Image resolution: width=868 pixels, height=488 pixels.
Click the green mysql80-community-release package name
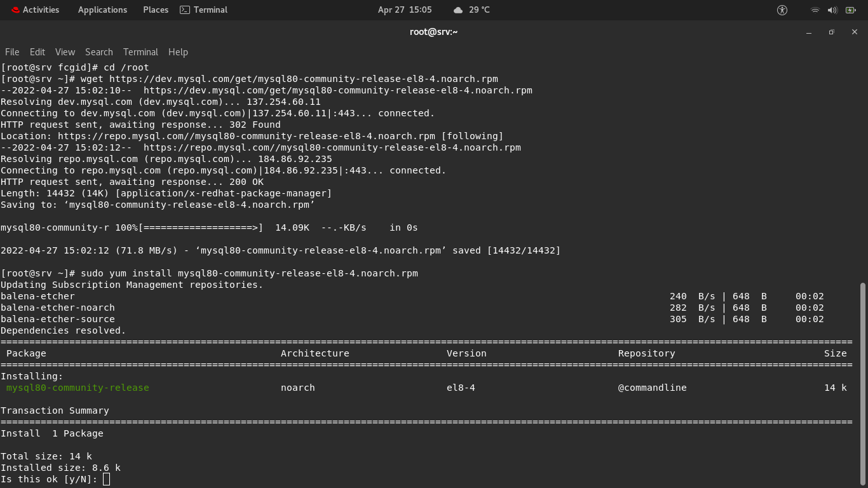[x=78, y=388]
